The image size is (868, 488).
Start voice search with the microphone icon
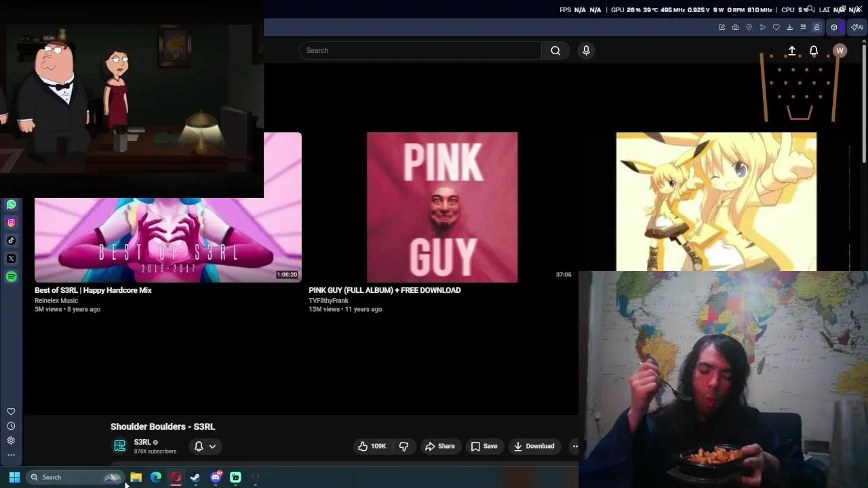coord(587,50)
